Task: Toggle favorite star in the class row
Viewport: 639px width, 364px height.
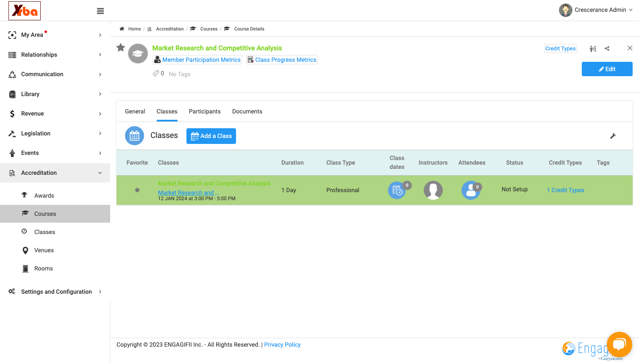Action: [137, 190]
